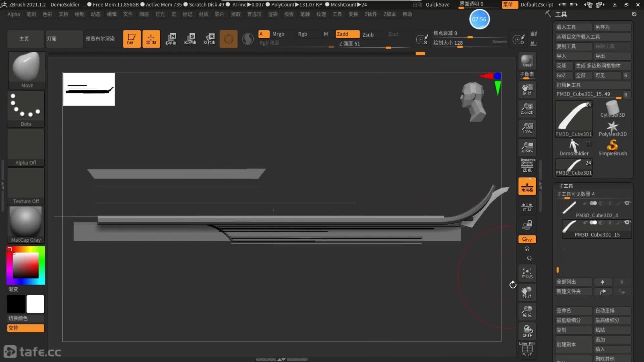Click the Edit mode button
644x362 pixels.
(131, 39)
